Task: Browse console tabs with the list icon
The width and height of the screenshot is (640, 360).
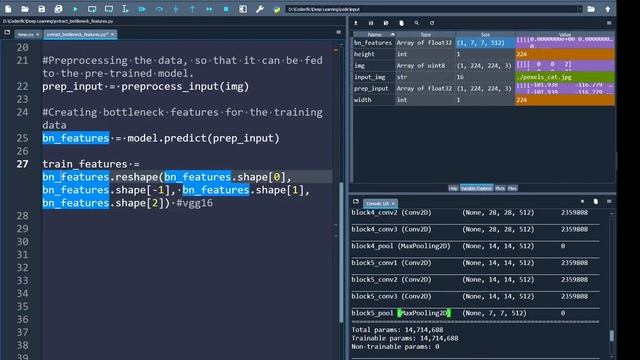Action: click(356, 202)
